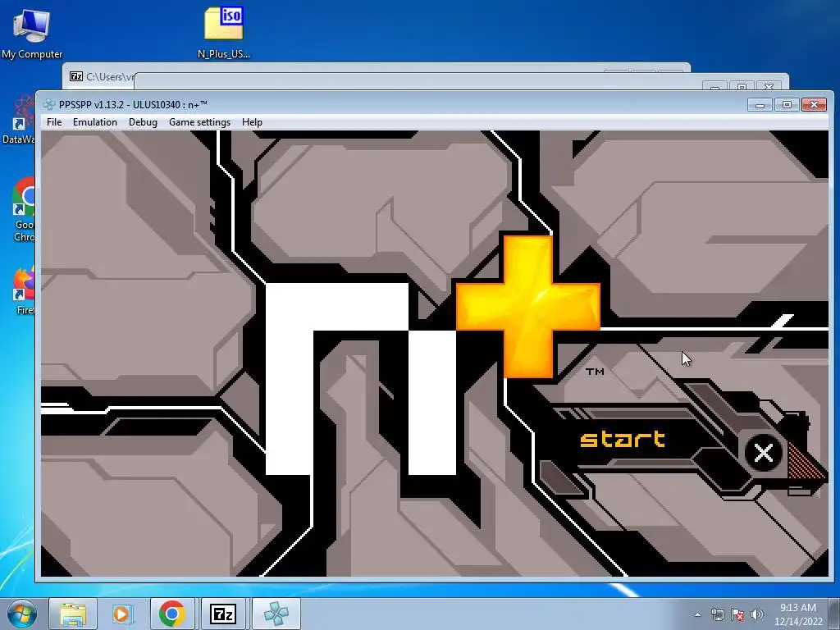Screen dimensions: 840x630
Task: Launch Windows Media Player from taskbar
Action: pos(123,614)
